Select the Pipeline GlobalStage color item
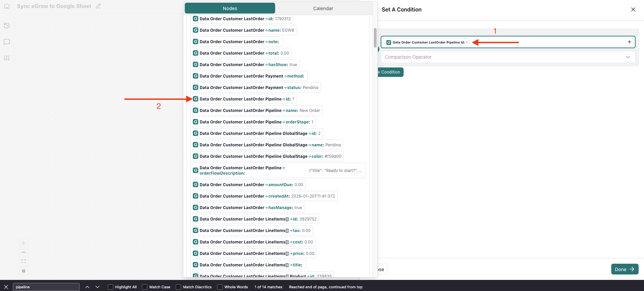This screenshot has width=644, height=291. tap(267, 156)
